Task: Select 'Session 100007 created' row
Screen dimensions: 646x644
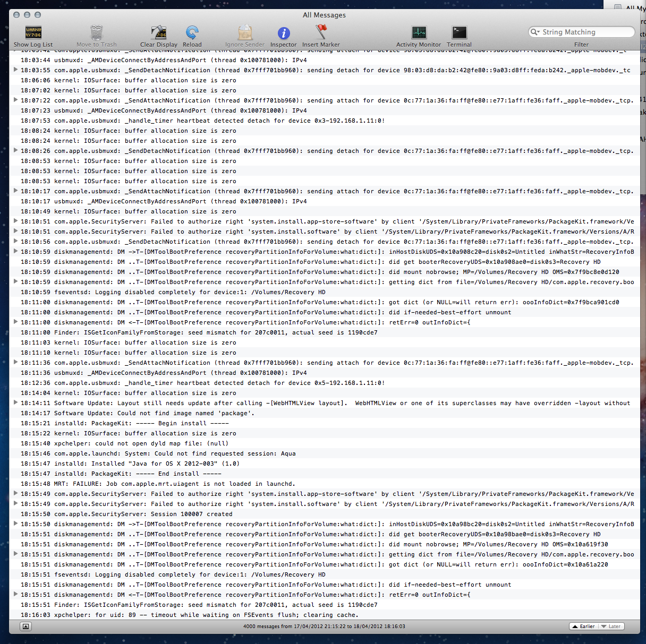Action: pos(325,514)
